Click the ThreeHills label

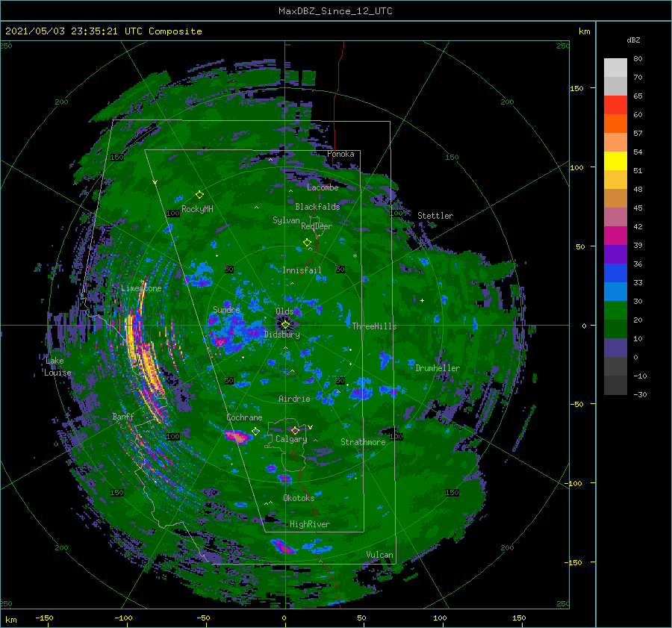coord(375,326)
